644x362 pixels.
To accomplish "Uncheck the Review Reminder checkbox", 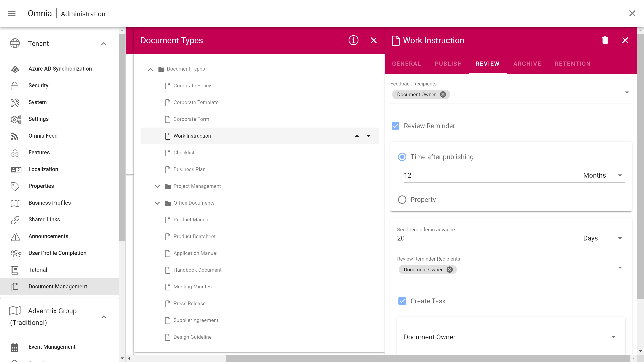I will [x=395, y=126].
